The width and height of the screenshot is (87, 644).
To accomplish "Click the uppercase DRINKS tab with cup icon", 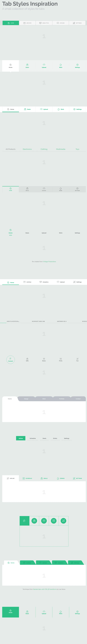I will coord(61,478).
